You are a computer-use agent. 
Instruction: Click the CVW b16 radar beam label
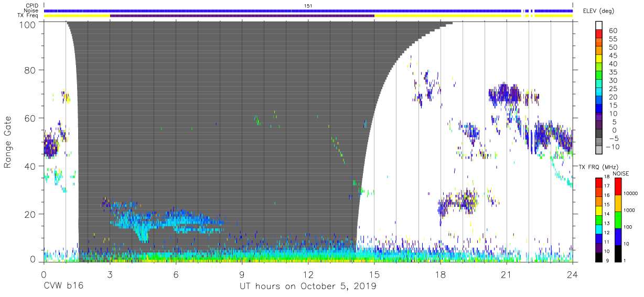63,286
